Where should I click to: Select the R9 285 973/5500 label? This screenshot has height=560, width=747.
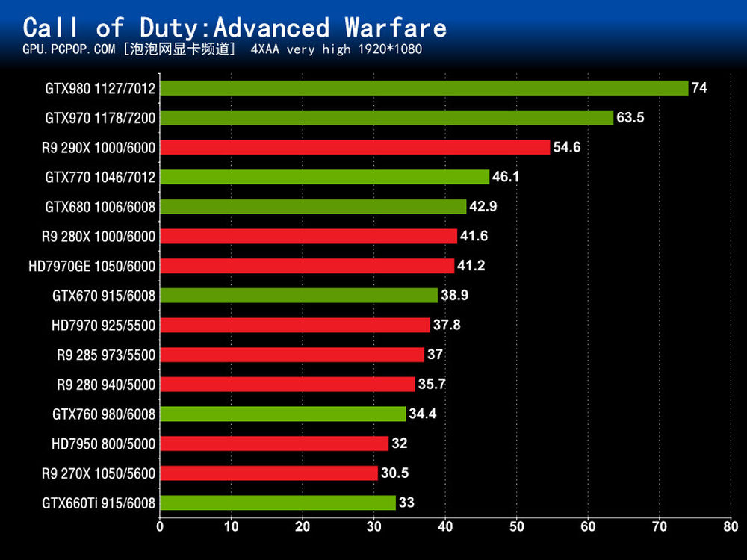[106, 355]
